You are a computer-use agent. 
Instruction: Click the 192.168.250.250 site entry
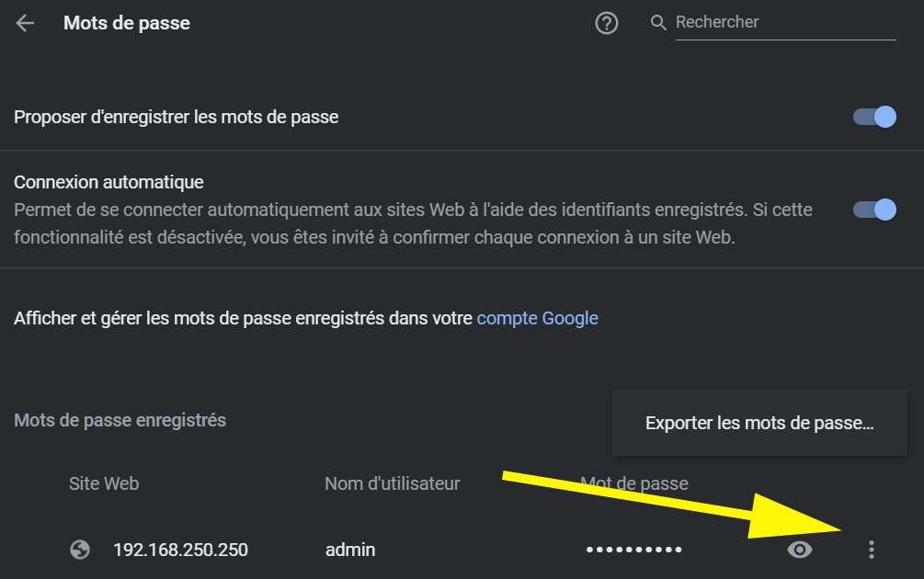181,550
